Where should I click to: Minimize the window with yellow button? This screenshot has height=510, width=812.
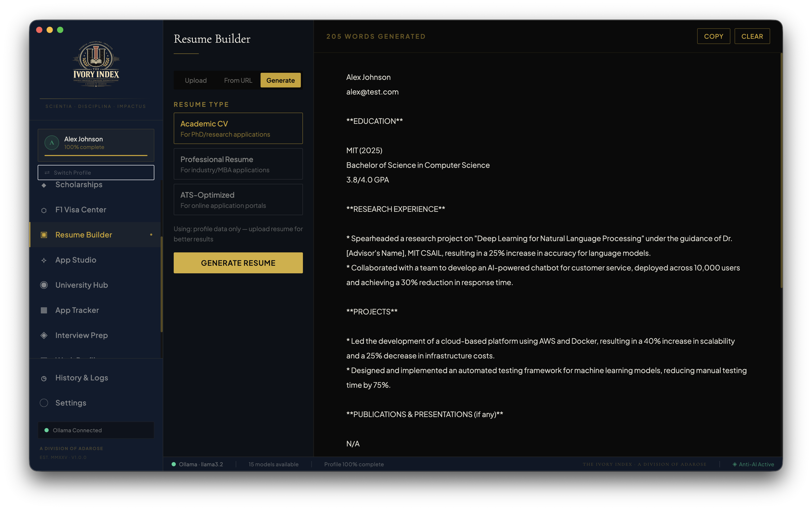[x=49, y=30]
